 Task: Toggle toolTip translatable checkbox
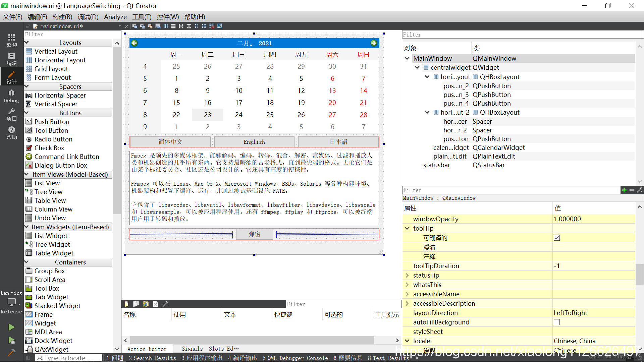[557, 238]
